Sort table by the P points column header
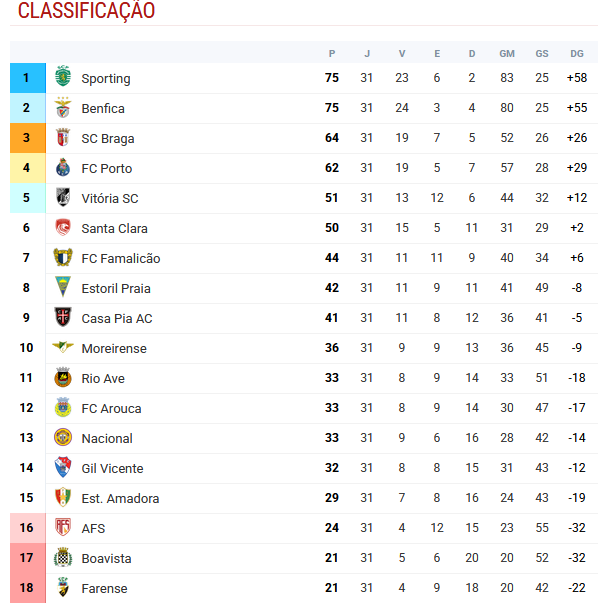The width and height of the screenshot is (598, 603). tap(332, 53)
